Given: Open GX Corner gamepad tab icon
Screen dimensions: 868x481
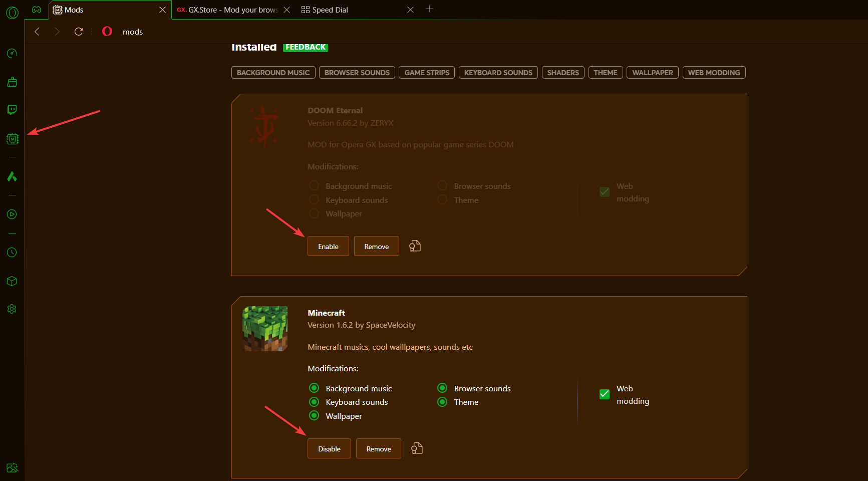Looking at the screenshot, I should (37, 10).
